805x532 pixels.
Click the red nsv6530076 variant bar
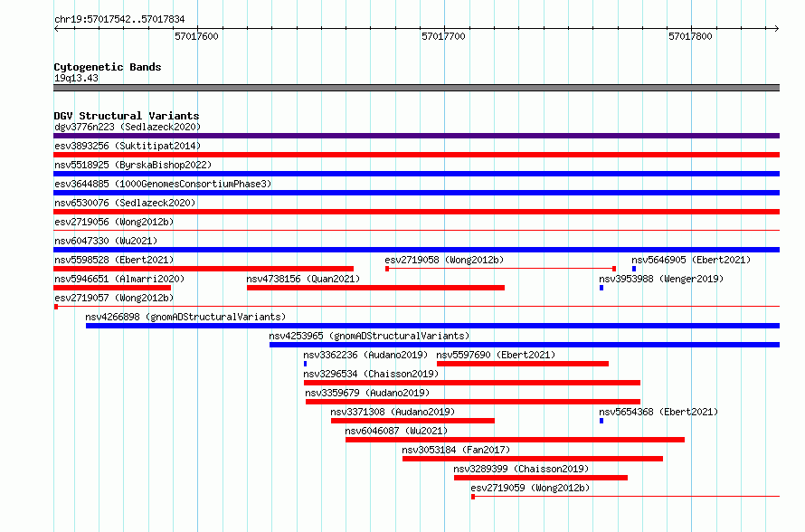coord(416,212)
